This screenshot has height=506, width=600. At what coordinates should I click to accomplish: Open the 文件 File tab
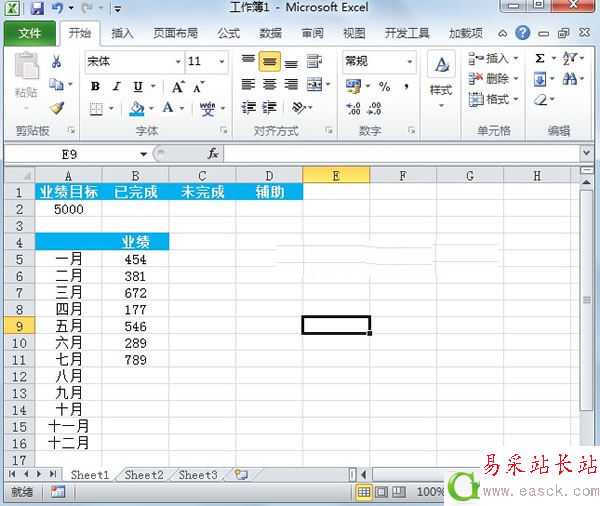point(30,33)
